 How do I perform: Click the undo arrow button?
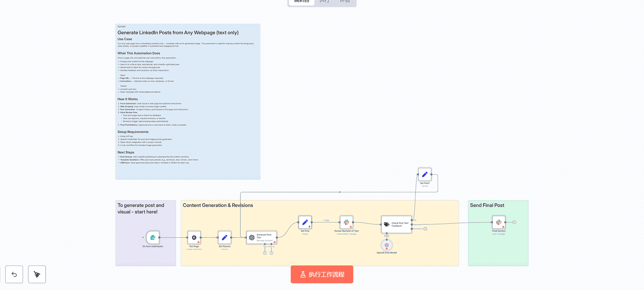tap(14, 274)
